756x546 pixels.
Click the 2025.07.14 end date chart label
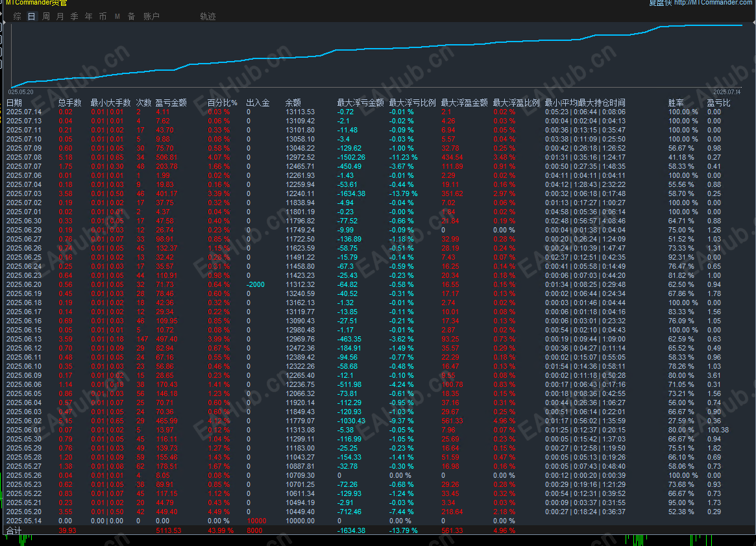click(x=727, y=92)
